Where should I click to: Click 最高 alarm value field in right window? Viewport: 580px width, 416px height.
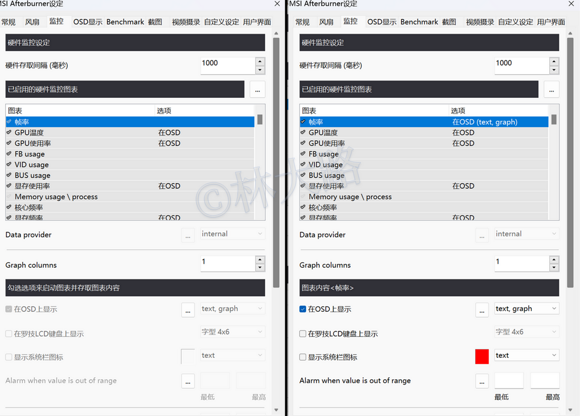coord(544,381)
